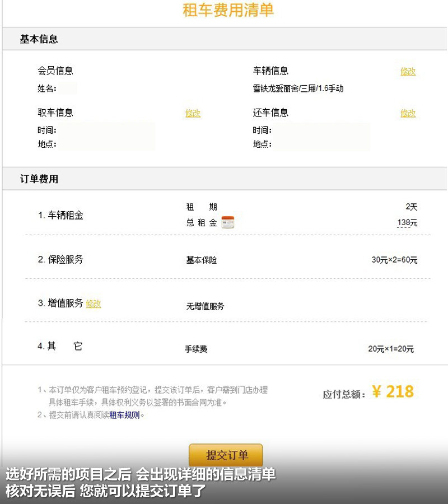
Task: Click the underlined 138元 rental amount
Action: [x=407, y=223]
